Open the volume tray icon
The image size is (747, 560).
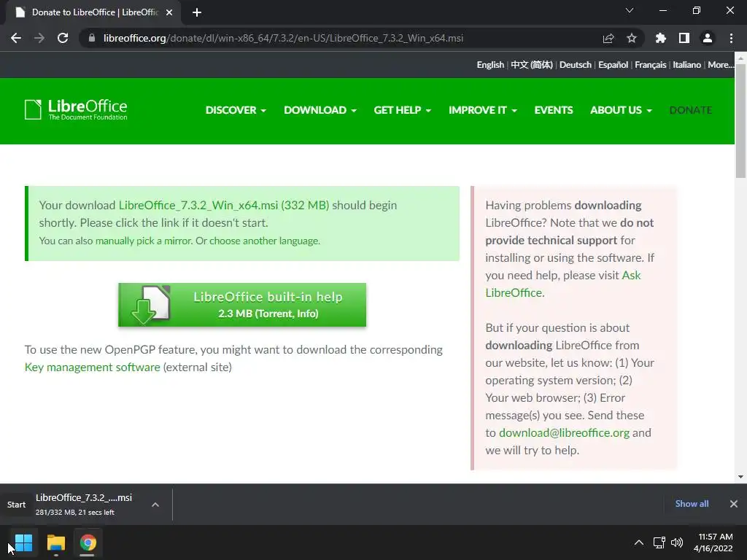pyautogui.click(x=677, y=542)
